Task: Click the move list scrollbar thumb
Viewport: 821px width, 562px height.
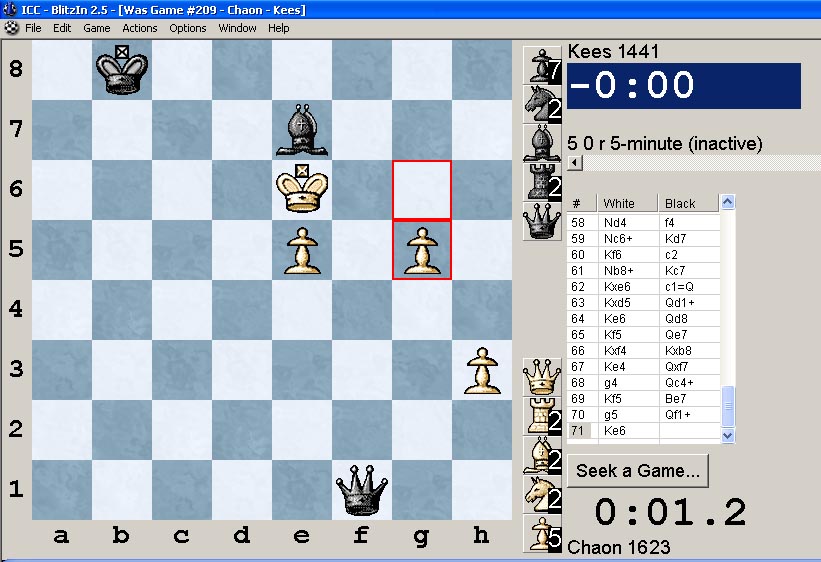Action: coord(728,406)
